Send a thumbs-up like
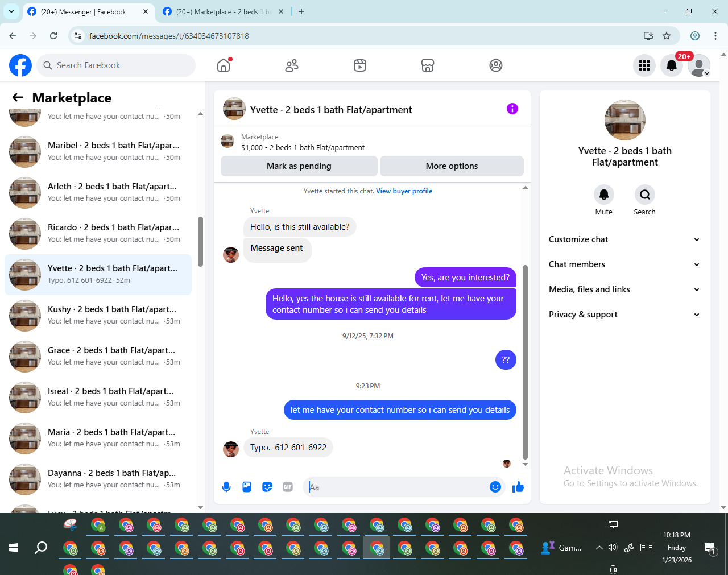 click(x=518, y=487)
